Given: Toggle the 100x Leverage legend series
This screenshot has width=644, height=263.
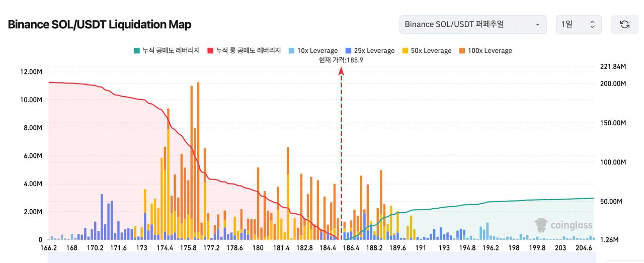Looking at the screenshot, I should point(486,50).
